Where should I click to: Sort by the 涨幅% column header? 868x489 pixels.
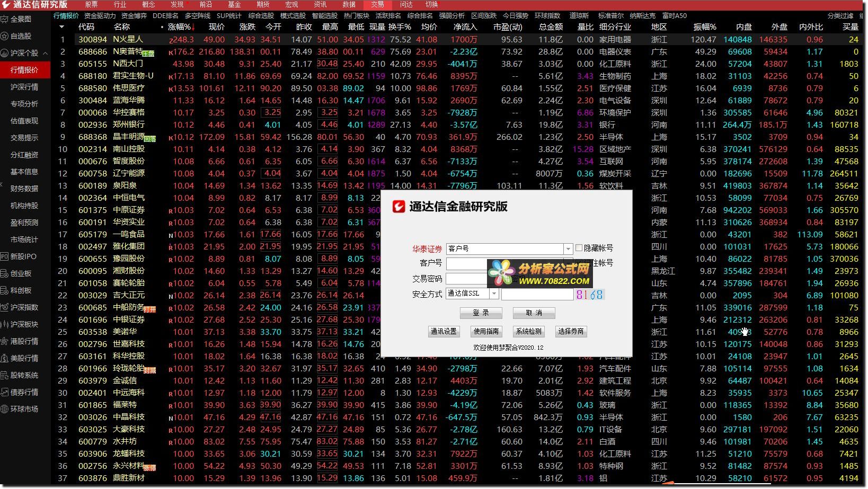(x=181, y=26)
